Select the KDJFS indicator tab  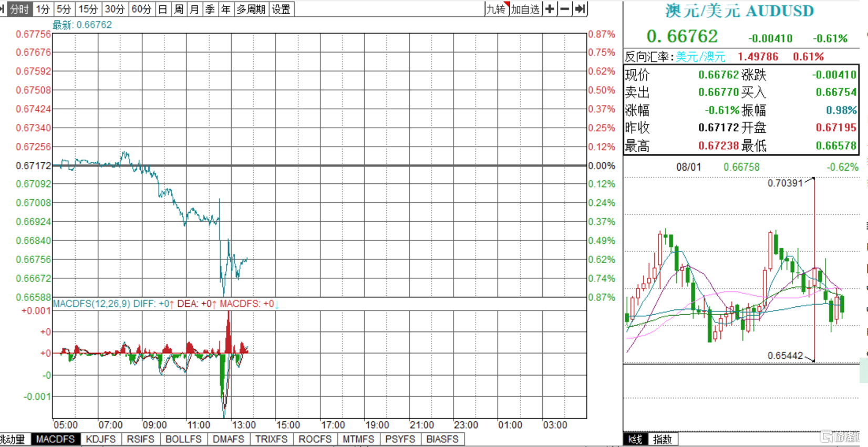tap(101, 439)
